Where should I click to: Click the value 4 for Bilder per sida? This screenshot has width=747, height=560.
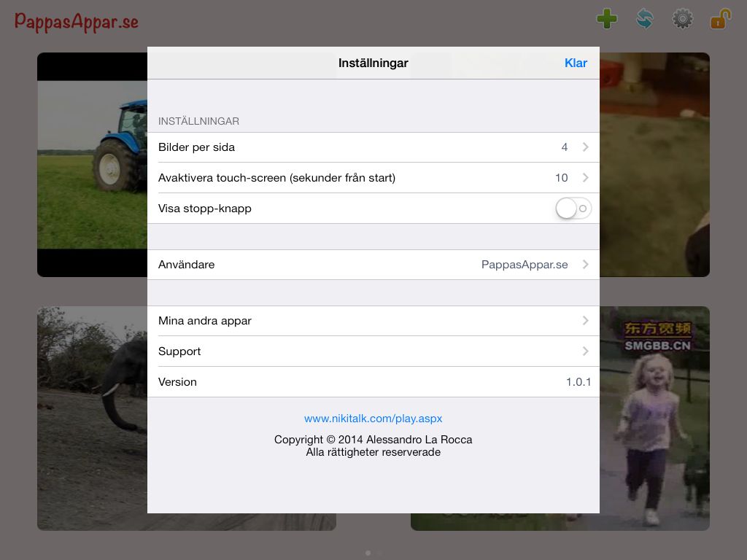pyautogui.click(x=565, y=147)
